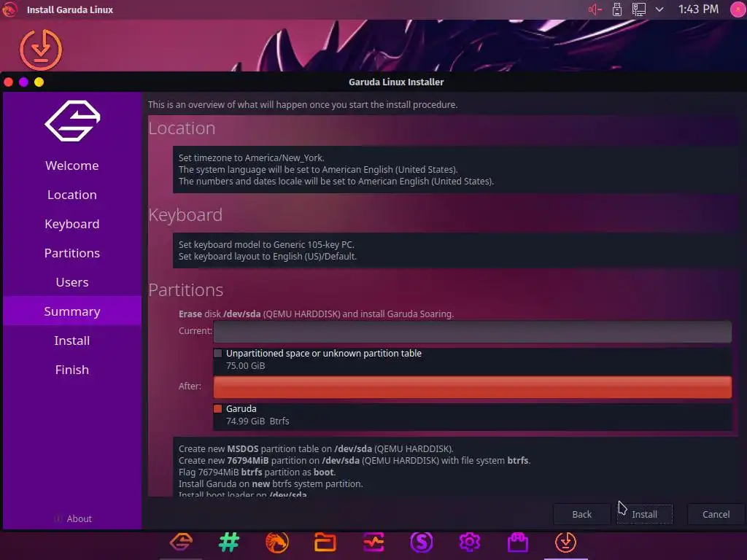
Task: Click the '75.00 GiB' unpartitioned size text
Action: (245, 366)
